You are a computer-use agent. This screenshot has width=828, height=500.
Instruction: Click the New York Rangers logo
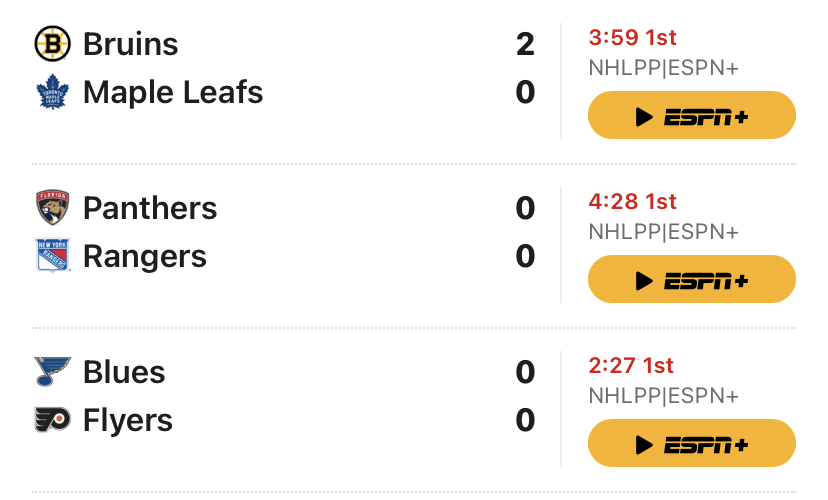(52, 256)
